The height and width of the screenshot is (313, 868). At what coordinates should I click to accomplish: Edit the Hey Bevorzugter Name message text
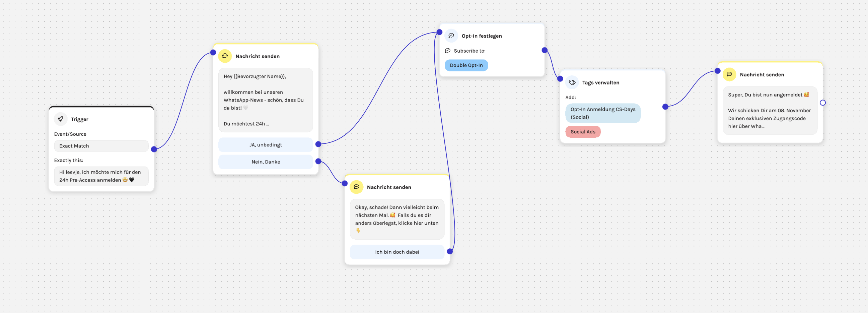pyautogui.click(x=265, y=100)
